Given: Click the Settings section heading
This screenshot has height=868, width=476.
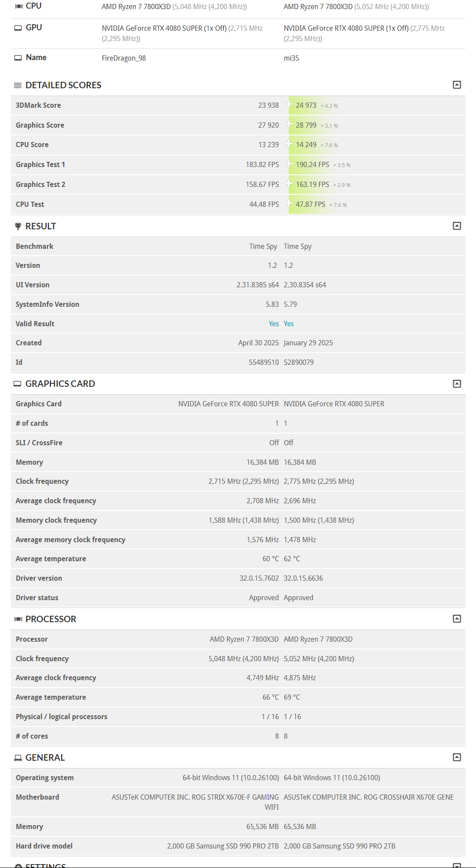Looking at the screenshot, I should [45, 865].
